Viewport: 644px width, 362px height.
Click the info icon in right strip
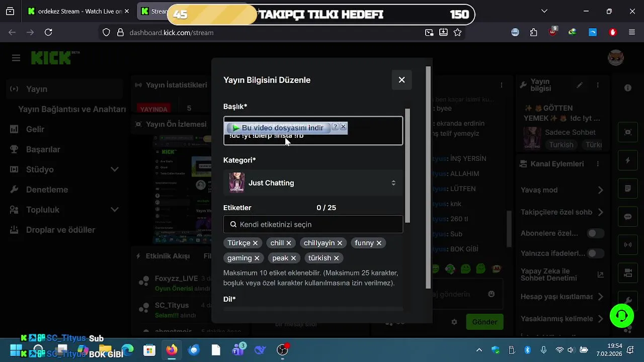tap(628, 88)
